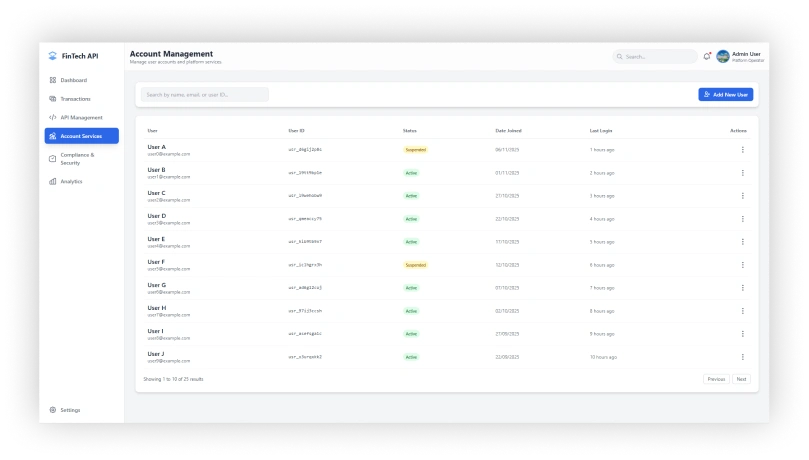Click the Active badge for User J
Screen dimensions: 809x460
(411, 357)
